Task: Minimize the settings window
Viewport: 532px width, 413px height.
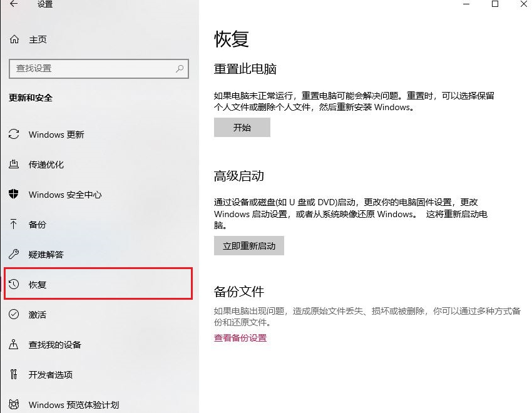Action: (x=466, y=4)
